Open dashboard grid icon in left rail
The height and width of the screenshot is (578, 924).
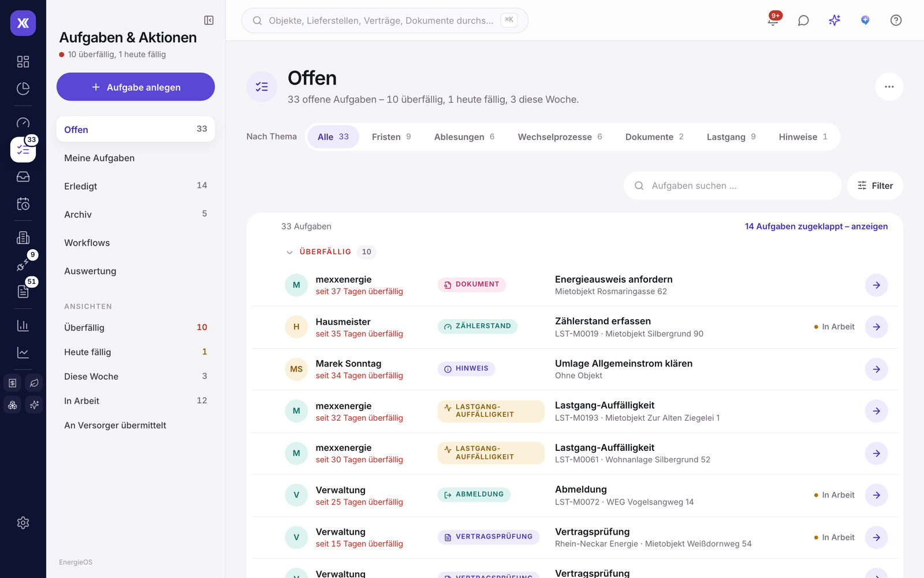[x=23, y=61]
